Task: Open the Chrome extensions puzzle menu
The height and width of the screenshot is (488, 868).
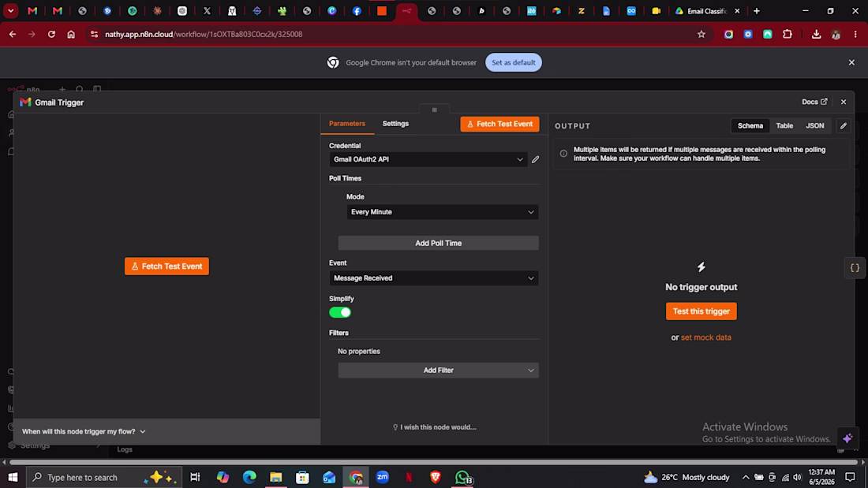Action: pos(788,35)
